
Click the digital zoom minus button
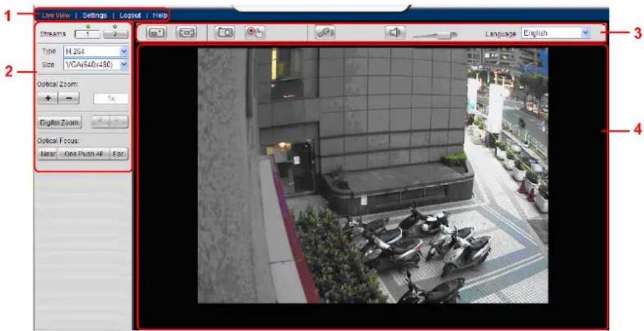point(119,122)
